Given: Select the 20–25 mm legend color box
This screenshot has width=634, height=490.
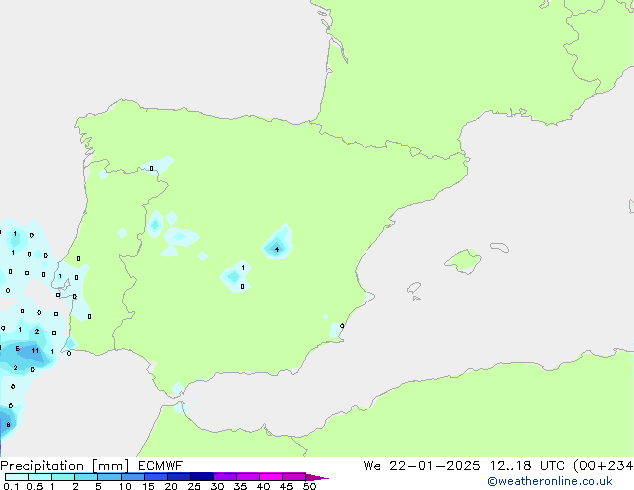Looking at the screenshot, I should point(178,477).
